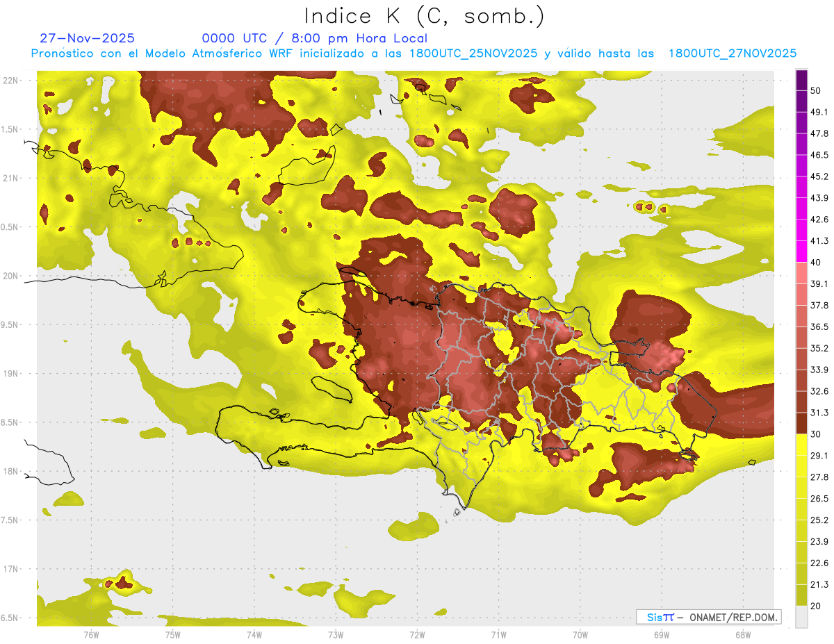Image resolution: width=834 pixels, height=644 pixels.
Task: Click the valid-until time '1800UTC_27NOV2025'
Action: pos(732,53)
